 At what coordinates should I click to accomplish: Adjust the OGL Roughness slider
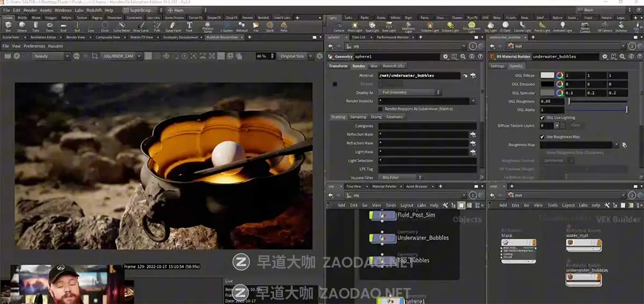[597, 101]
